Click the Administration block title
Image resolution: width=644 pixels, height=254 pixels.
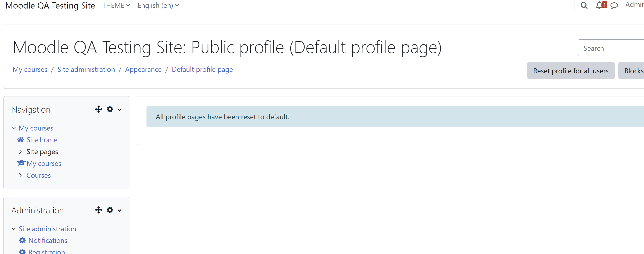click(x=37, y=210)
